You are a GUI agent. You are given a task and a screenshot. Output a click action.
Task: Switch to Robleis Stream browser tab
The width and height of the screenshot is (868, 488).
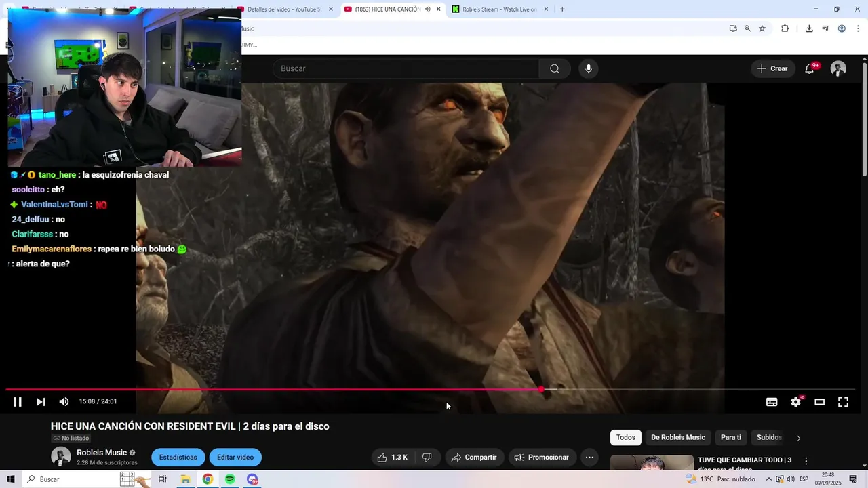(500, 9)
